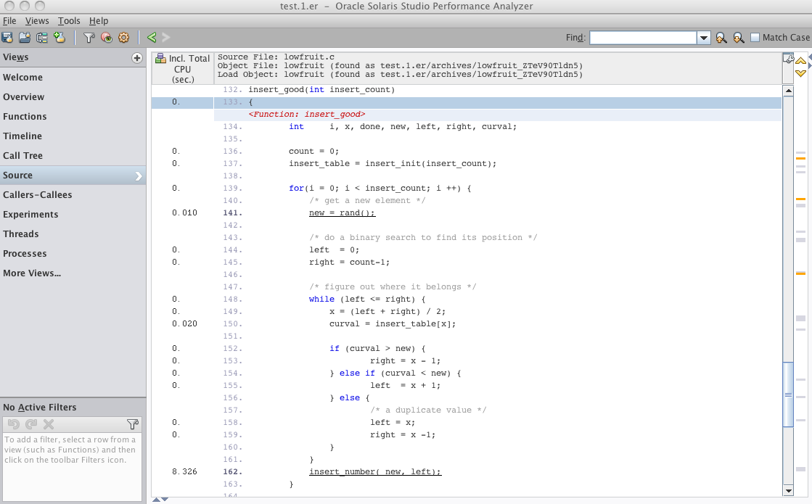Image resolution: width=812 pixels, height=504 pixels.
Task: Switch to the Callers-Callees view
Action: tap(73, 195)
